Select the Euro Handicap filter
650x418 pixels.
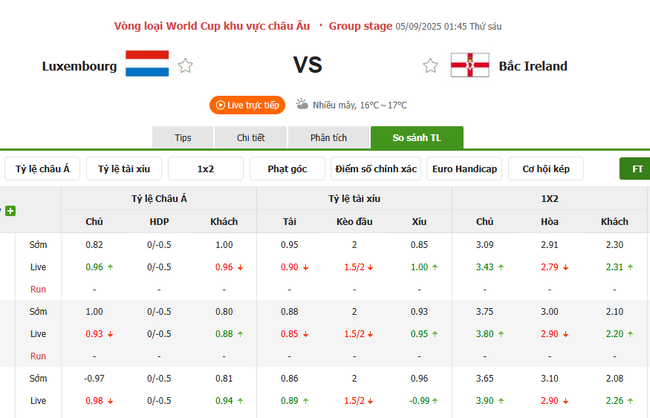(464, 169)
